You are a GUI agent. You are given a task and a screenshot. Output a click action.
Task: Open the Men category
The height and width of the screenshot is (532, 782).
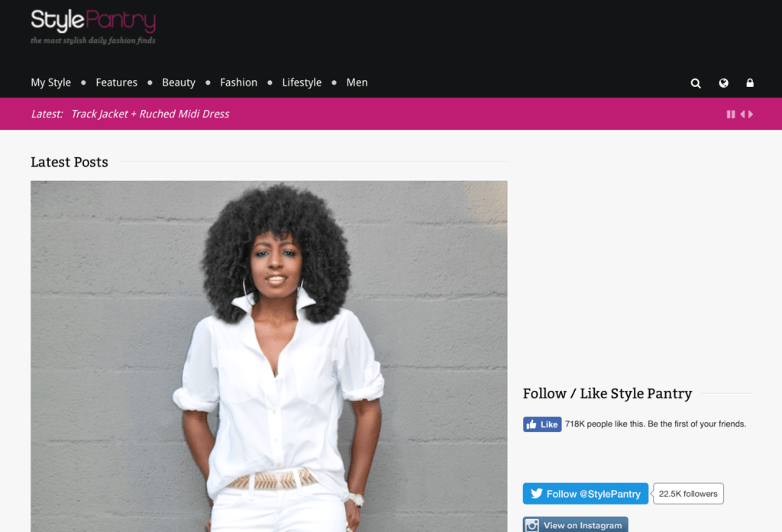click(357, 82)
